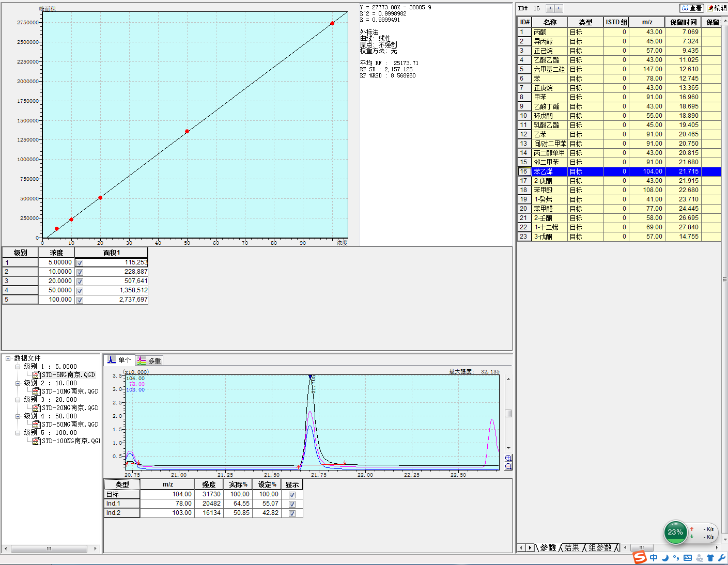The width and height of the screenshot is (728, 565).
Task: Click the 名称 column header
Action: (x=550, y=22)
